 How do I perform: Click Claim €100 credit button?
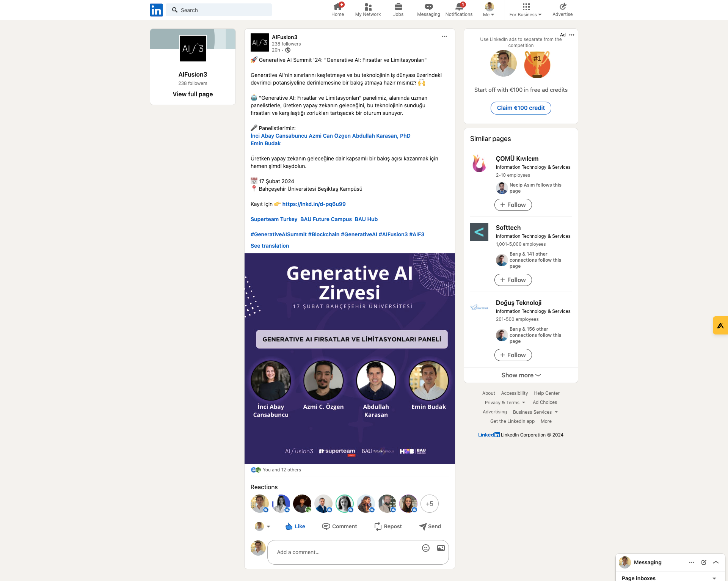tap(521, 108)
